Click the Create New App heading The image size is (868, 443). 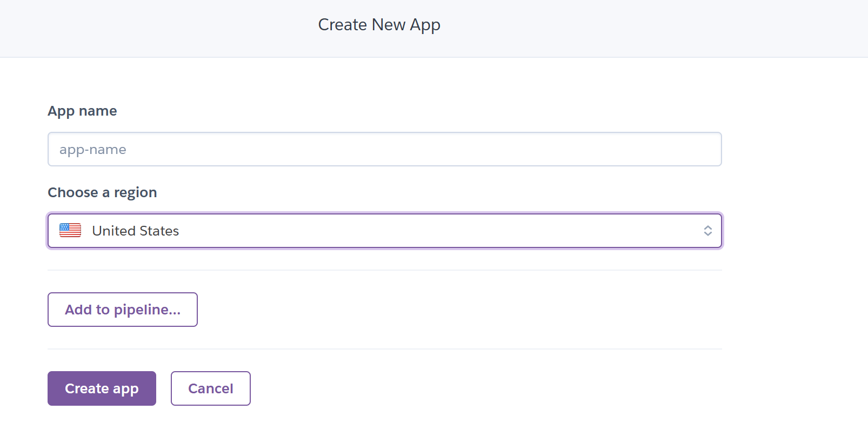coord(379,25)
